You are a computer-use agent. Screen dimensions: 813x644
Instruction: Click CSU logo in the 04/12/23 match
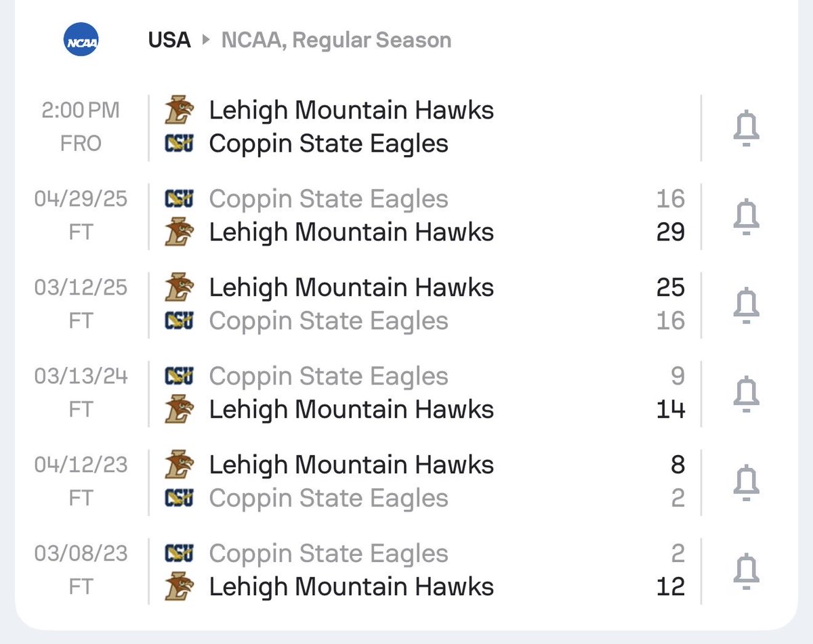180,498
